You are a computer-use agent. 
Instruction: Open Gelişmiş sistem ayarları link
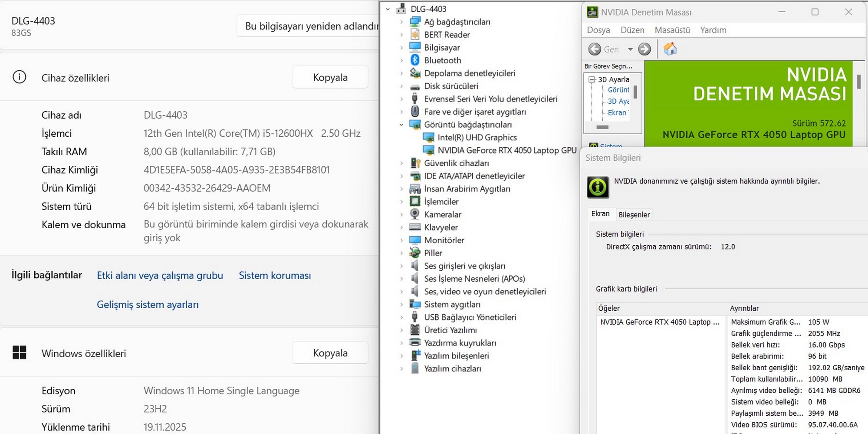148,305
